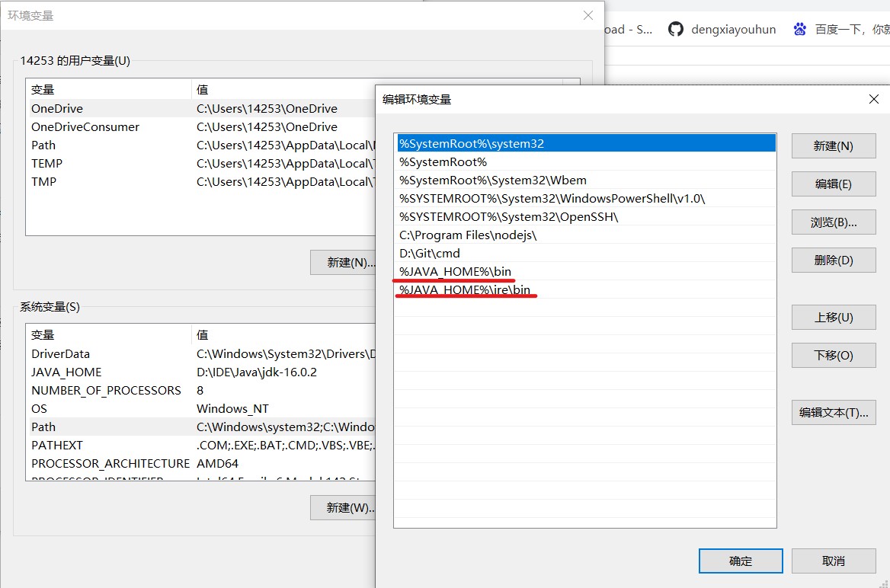Select TEMP user variable row
Screen dimensions: 890x588
pos(201,164)
